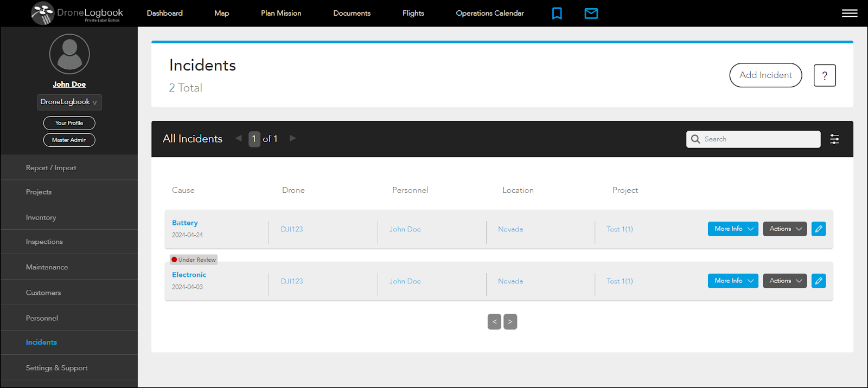
Task: Select Personnel in sidebar
Action: (69, 318)
